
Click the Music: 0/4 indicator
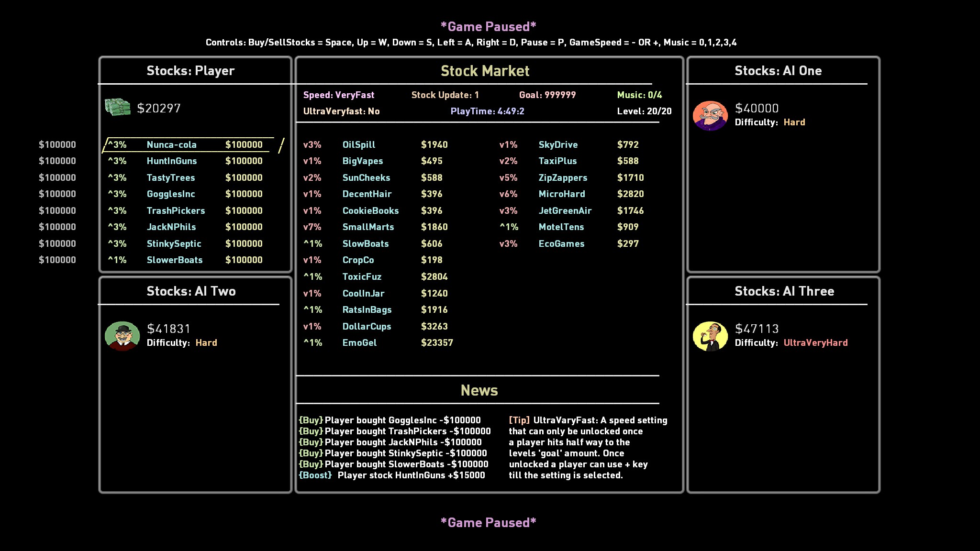639,95
